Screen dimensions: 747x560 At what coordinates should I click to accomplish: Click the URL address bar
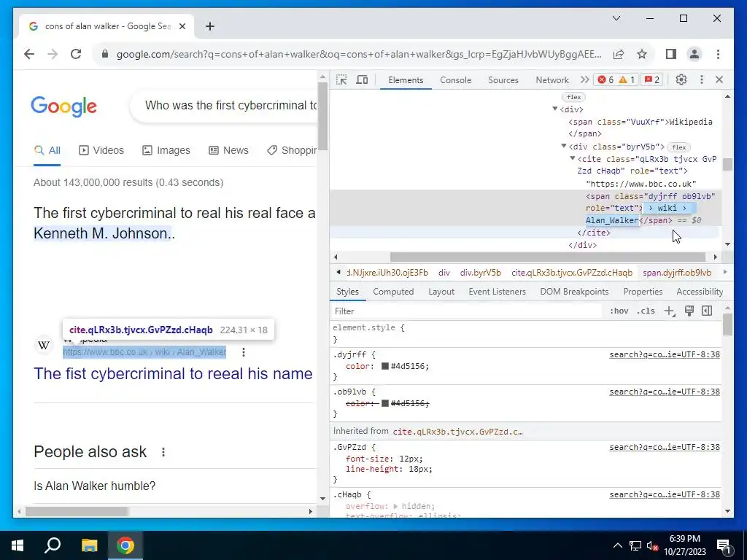coord(359,54)
